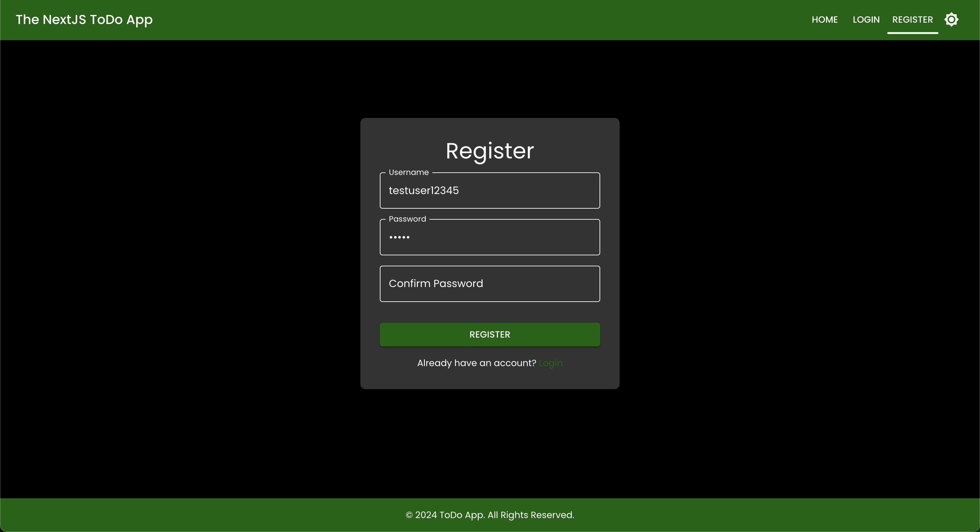The height and width of the screenshot is (532, 980).
Task: Click the green REGISTER submit button
Action: tap(490, 334)
